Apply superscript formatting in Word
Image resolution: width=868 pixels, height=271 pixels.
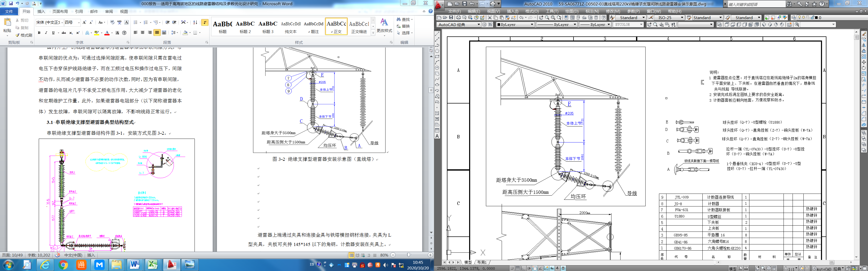(78, 33)
